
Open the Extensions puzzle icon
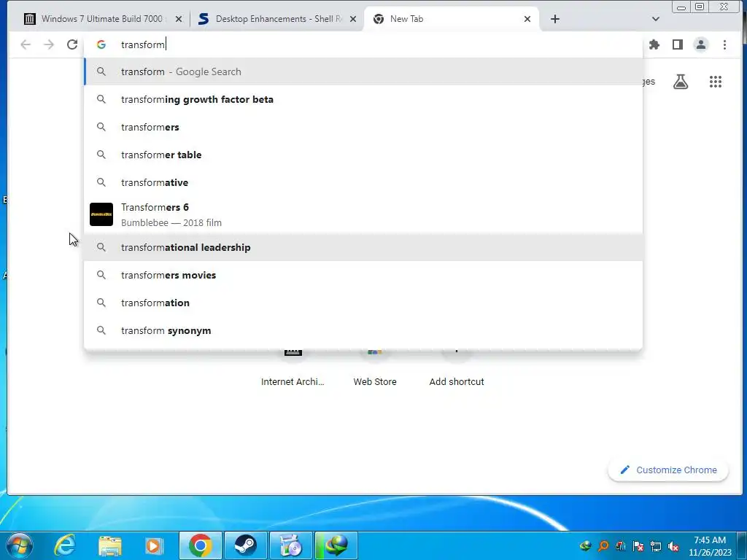pos(654,44)
